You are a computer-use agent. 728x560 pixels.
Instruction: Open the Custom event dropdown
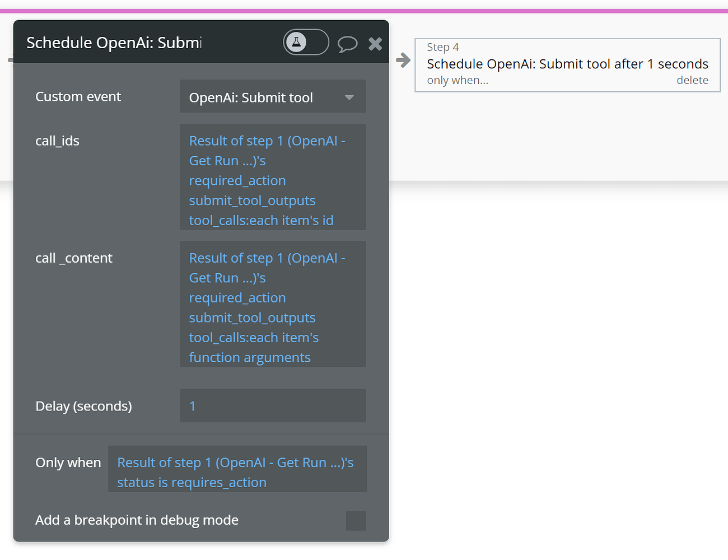pos(273,97)
